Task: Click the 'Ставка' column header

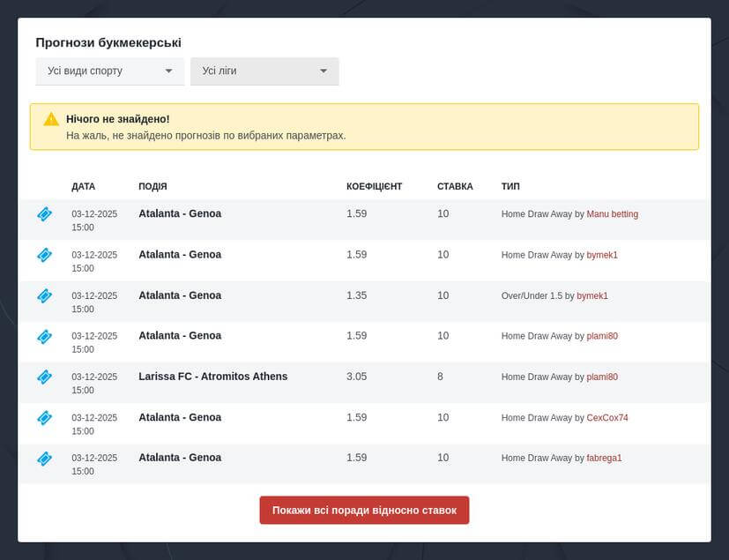Action: [455, 187]
